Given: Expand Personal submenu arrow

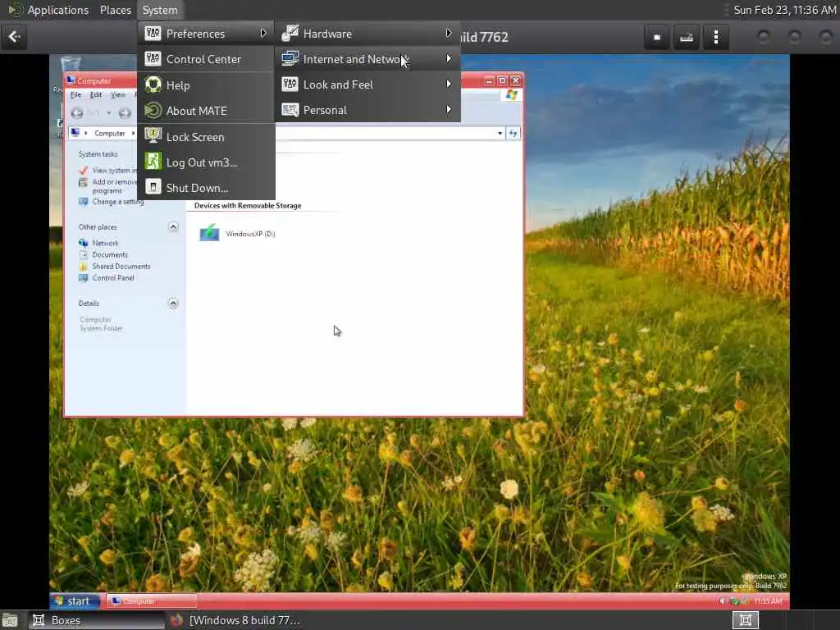Looking at the screenshot, I should point(449,110).
